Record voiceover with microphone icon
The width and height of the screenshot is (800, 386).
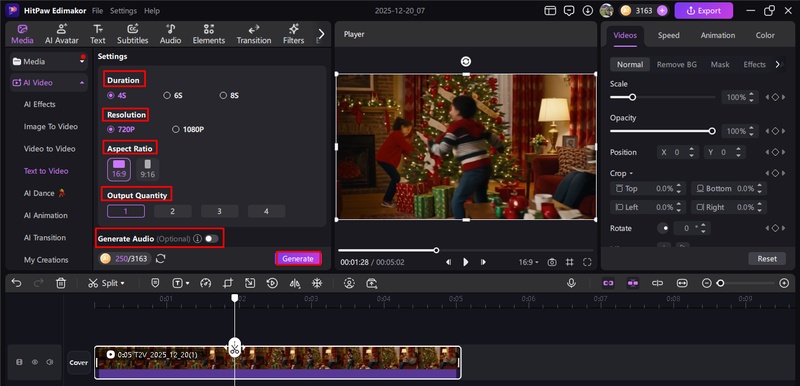(x=571, y=283)
